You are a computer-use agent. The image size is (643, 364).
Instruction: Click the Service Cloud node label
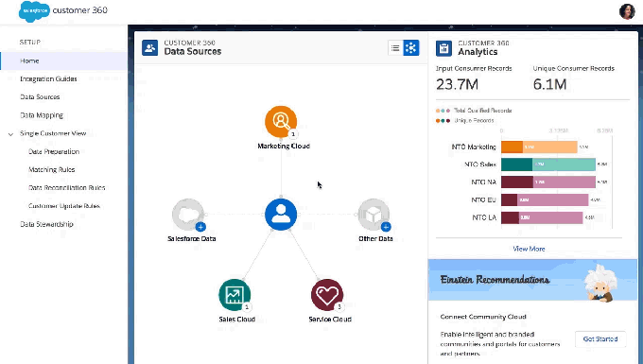pos(330,319)
